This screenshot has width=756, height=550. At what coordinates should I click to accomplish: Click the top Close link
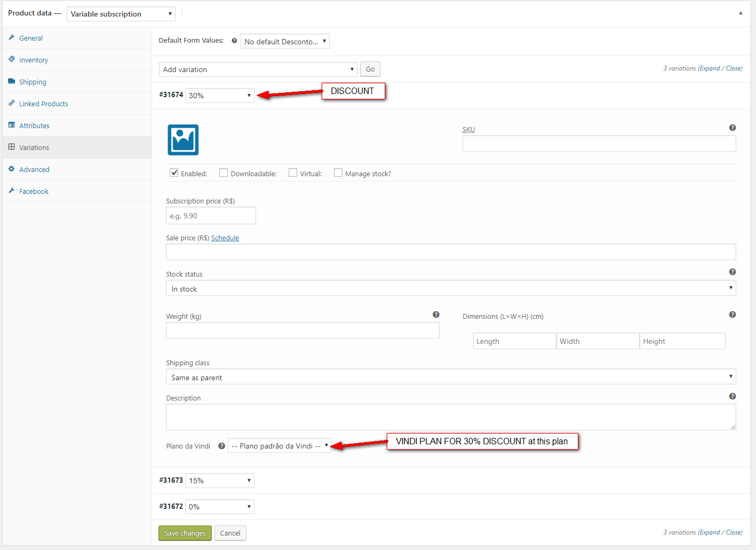point(734,68)
